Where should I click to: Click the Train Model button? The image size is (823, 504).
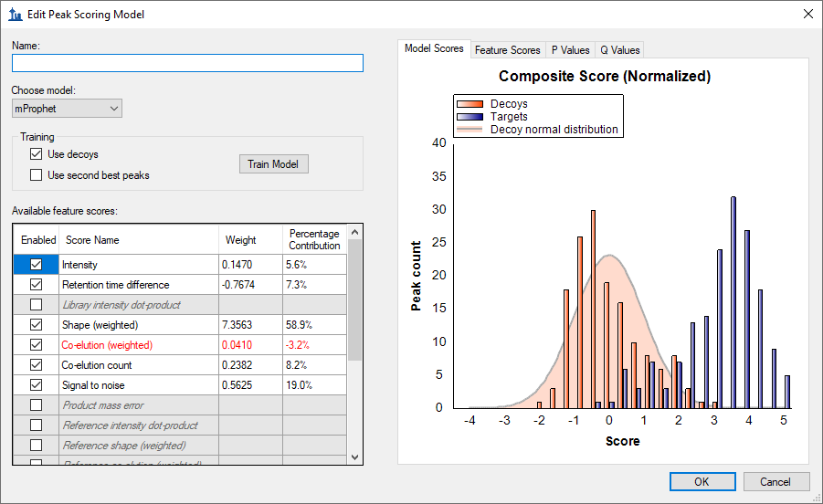click(x=273, y=164)
